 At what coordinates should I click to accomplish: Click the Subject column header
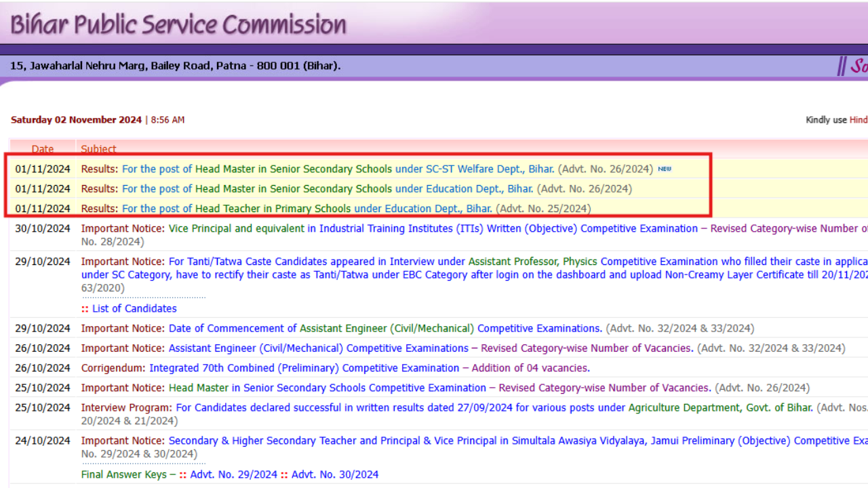(98, 148)
